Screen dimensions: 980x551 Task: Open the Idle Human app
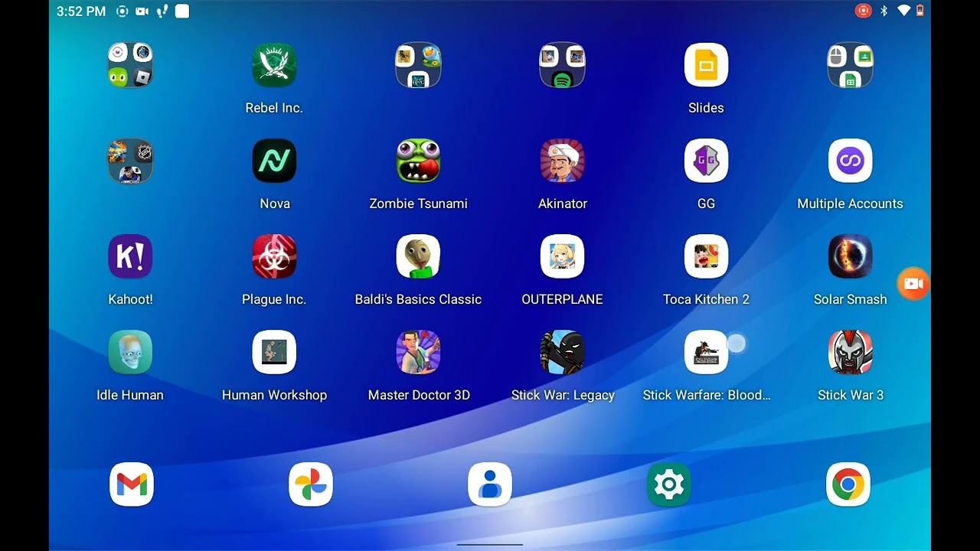click(130, 352)
